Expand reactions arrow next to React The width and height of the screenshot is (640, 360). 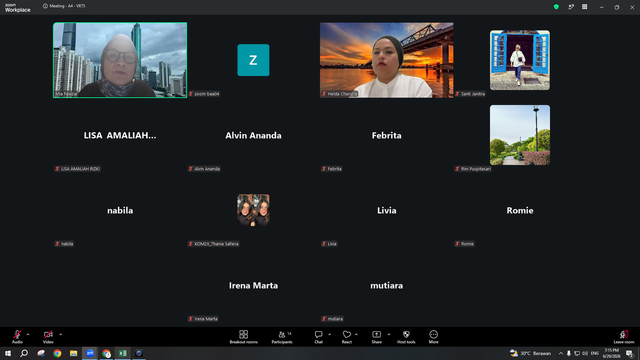[x=356, y=334]
